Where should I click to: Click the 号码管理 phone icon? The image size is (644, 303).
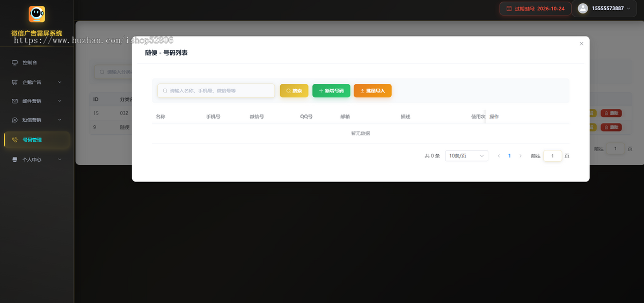(x=14, y=140)
